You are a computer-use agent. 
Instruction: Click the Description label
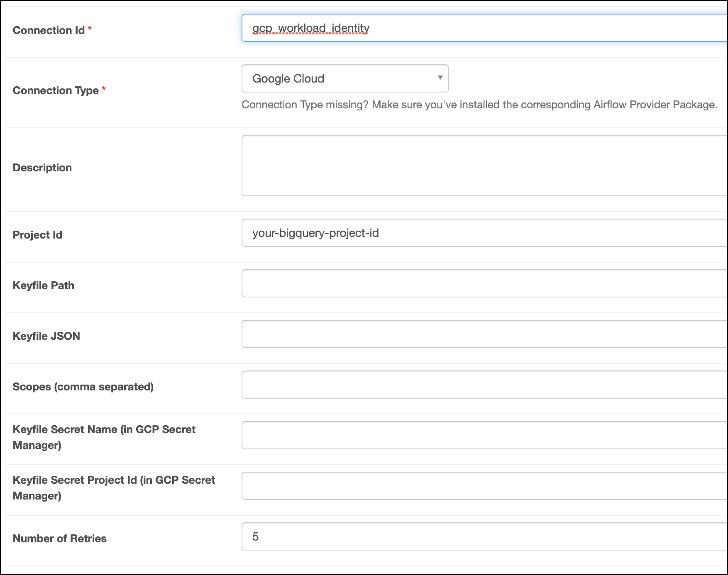42,168
